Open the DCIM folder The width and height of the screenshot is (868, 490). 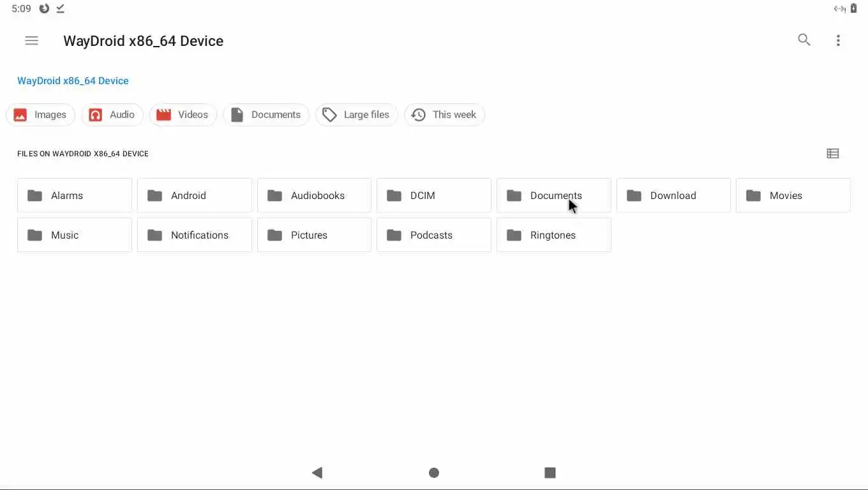click(x=433, y=196)
